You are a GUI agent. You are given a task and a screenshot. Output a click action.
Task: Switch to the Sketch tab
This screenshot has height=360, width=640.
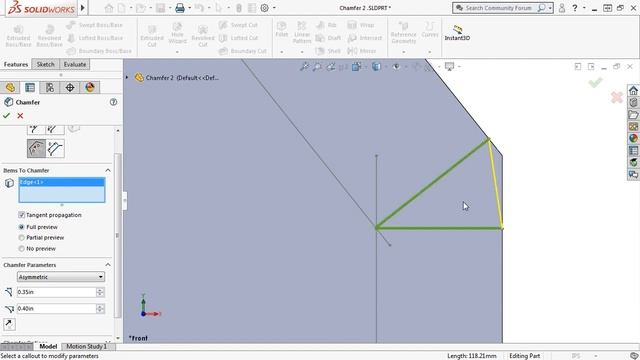tap(45, 64)
